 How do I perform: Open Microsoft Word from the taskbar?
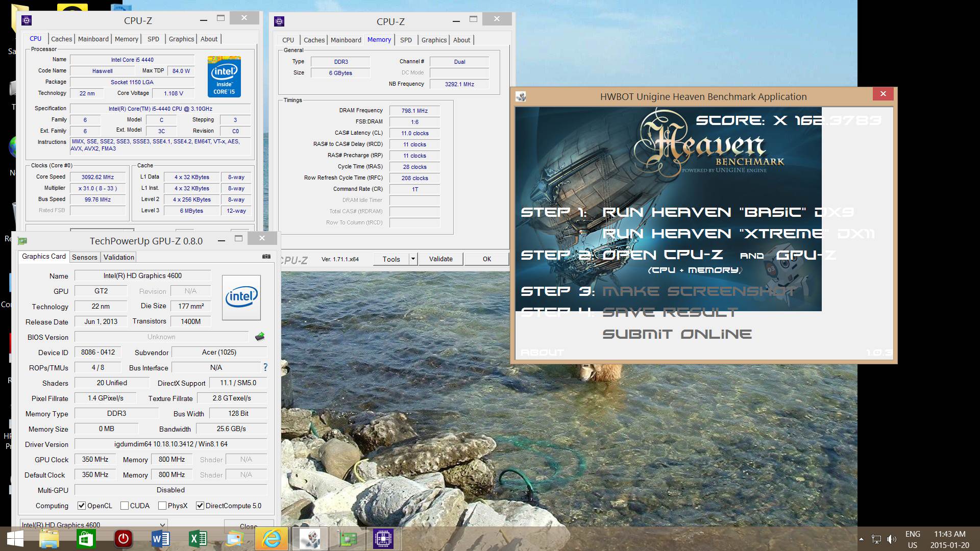click(160, 539)
